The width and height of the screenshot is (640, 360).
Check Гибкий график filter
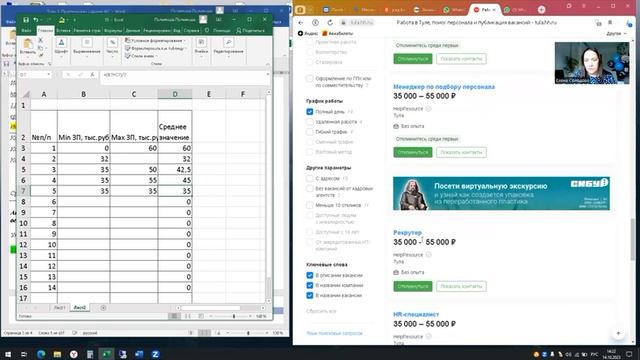click(310, 132)
